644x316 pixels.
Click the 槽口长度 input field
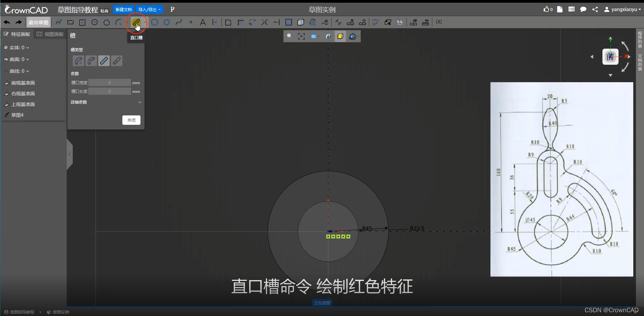[x=110, y=91]
